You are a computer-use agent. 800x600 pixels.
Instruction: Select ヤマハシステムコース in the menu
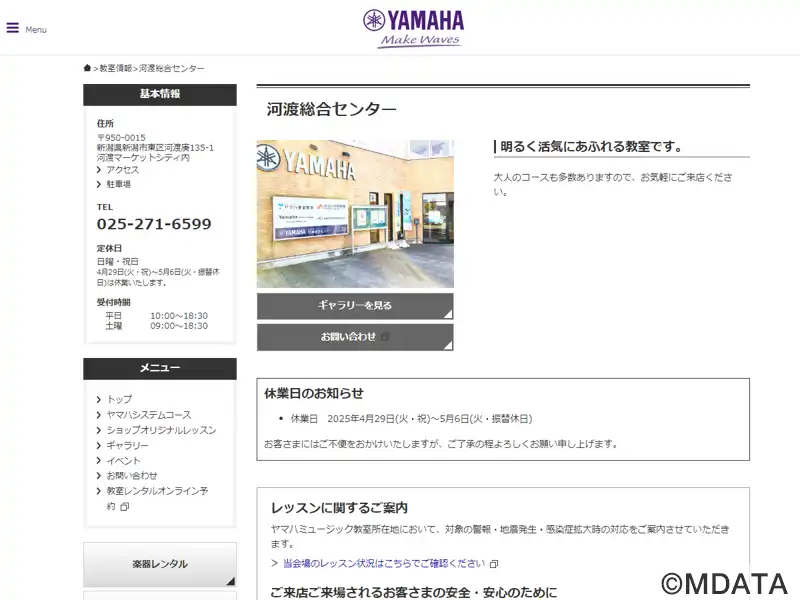149,415
